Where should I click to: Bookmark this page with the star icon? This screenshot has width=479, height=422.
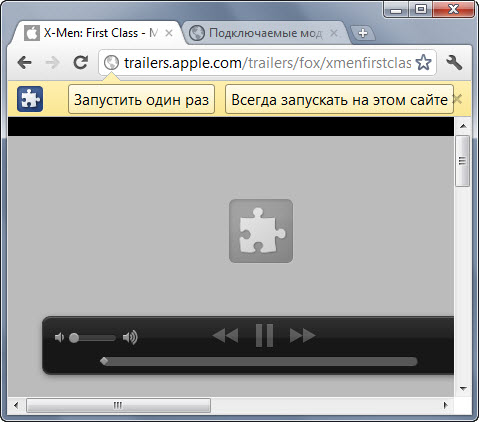(424, 62)
